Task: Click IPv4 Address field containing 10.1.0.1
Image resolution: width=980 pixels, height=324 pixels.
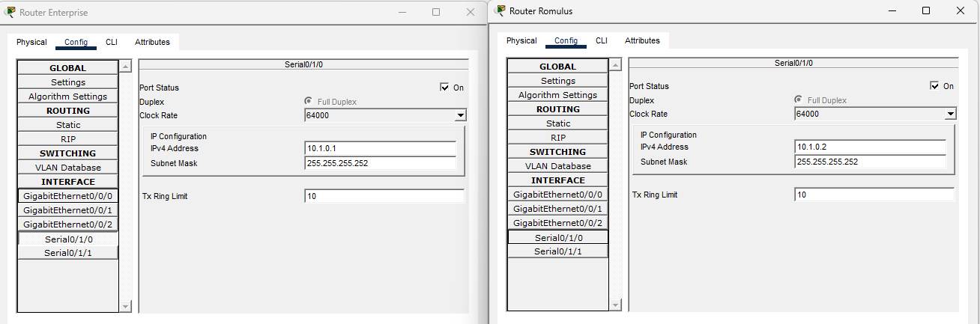Action: (x=381, y=148)
